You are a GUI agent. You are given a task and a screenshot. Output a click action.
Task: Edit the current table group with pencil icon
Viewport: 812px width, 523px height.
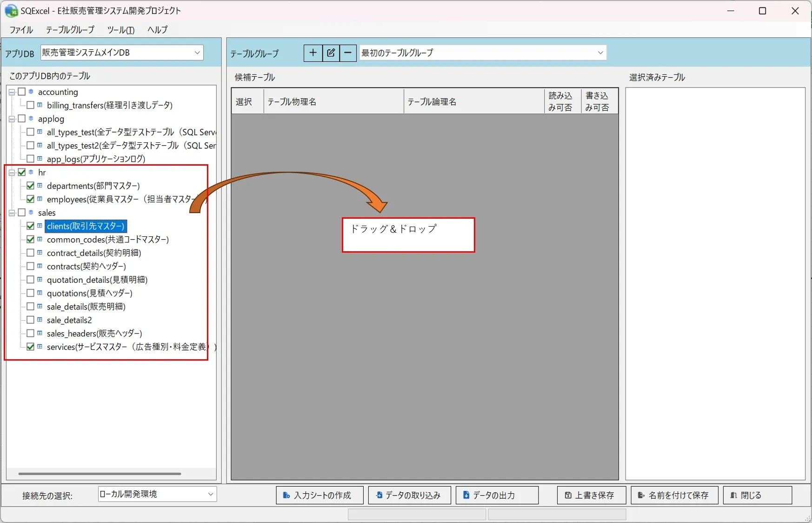click(x=331, y=53)
